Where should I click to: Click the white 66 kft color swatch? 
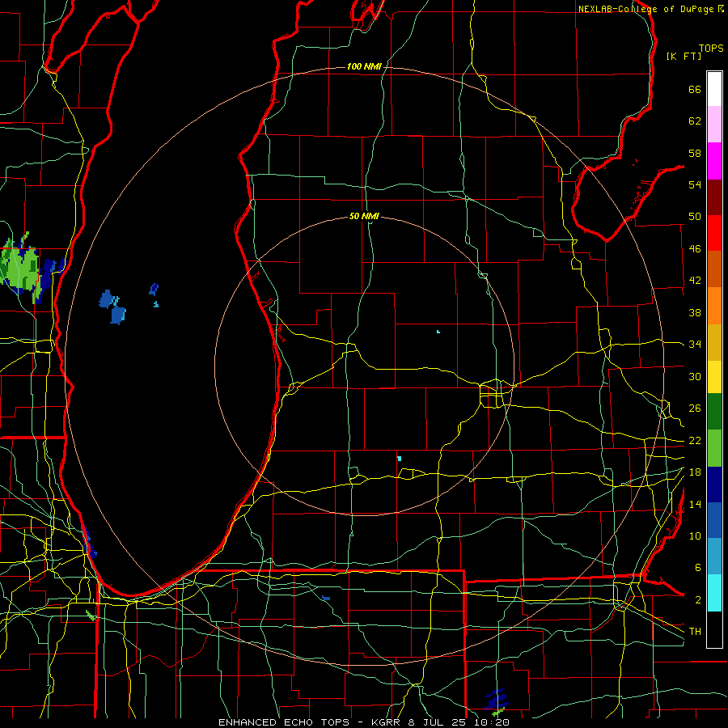click(714, 89)
